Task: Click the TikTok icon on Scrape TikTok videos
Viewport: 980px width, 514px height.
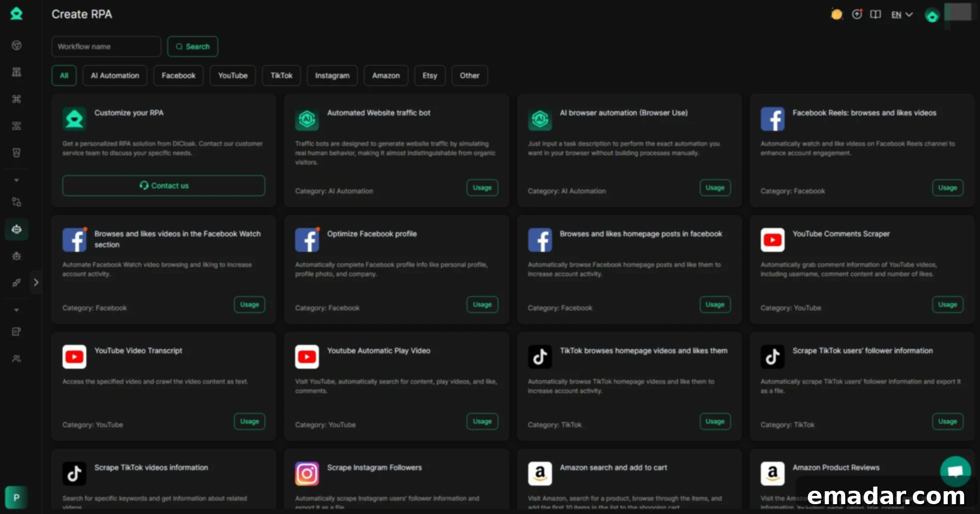Action: (74, 474)
